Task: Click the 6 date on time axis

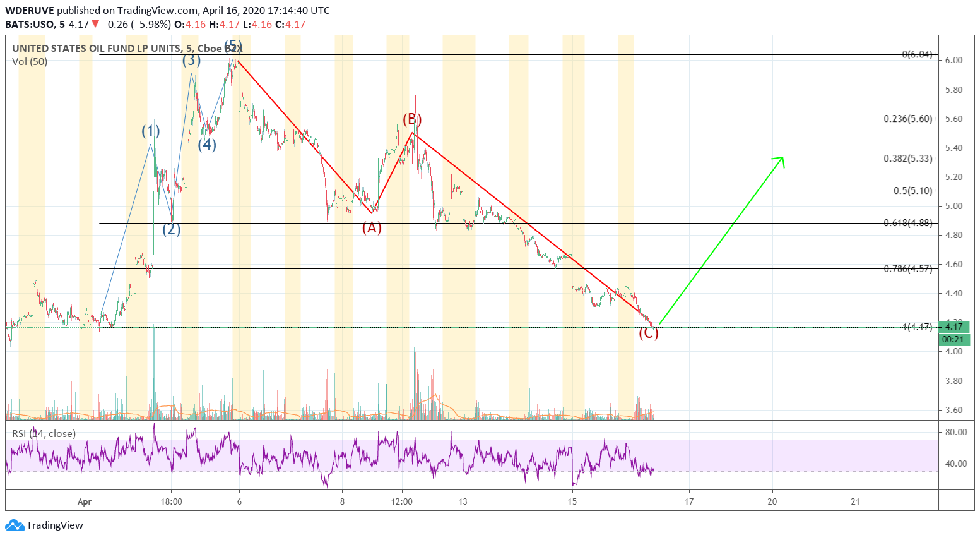Action: coord(239,502)
